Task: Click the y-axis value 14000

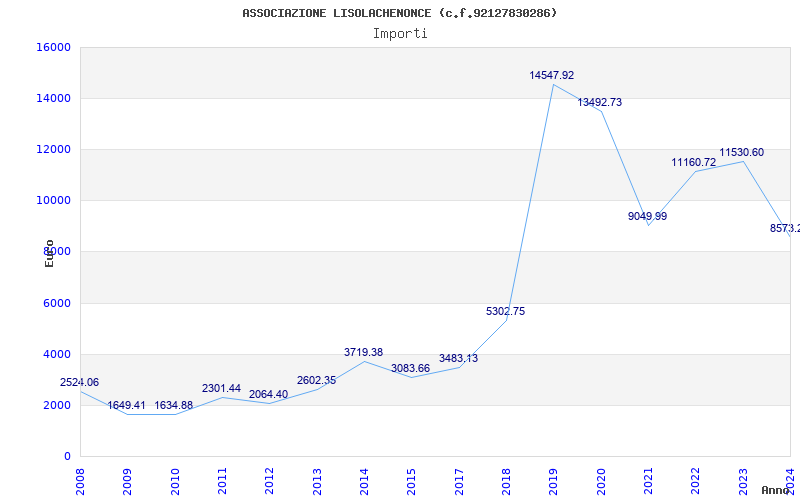Action: pos(54,98)
